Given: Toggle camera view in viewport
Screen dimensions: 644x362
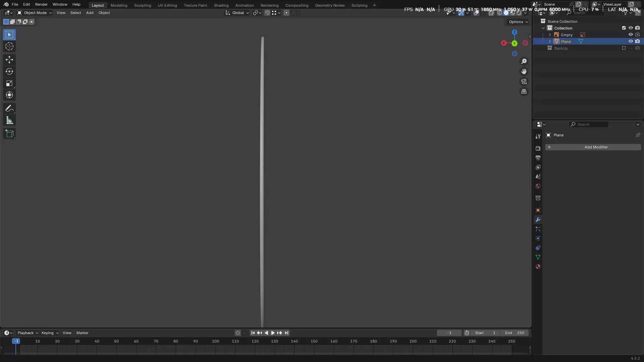Looking at the screenshot, I should click(524, 81).
